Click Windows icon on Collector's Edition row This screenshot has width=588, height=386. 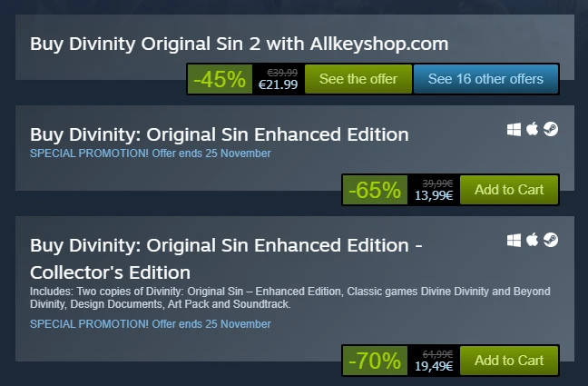click(x=514, y=240)
